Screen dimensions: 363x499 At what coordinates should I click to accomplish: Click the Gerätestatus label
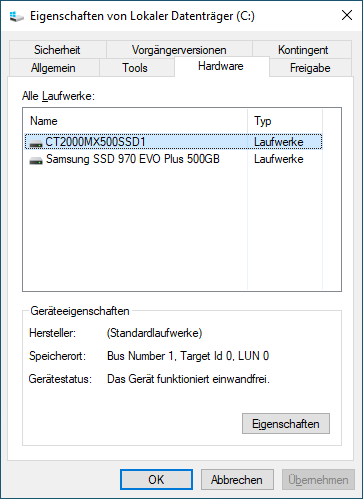coord(60,379)
